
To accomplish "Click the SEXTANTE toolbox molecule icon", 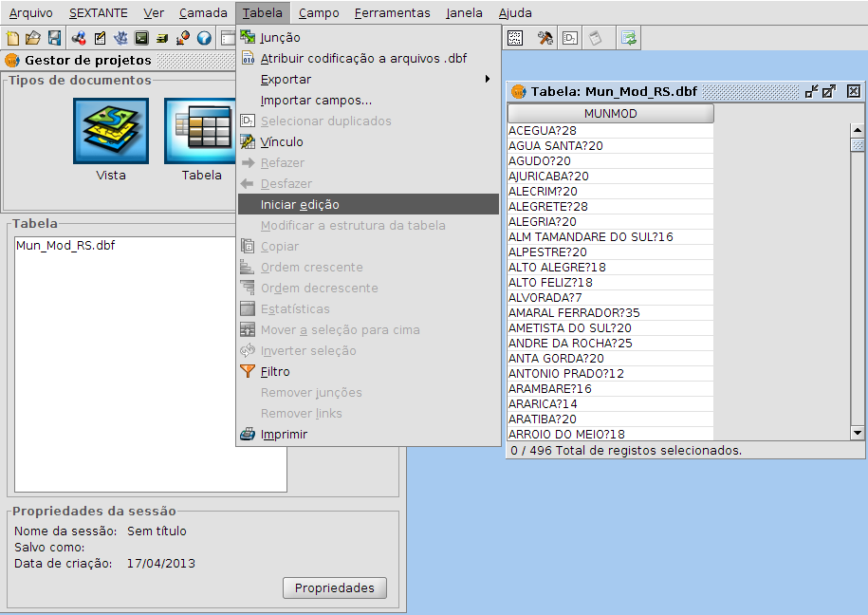I will tap(79, 38).
